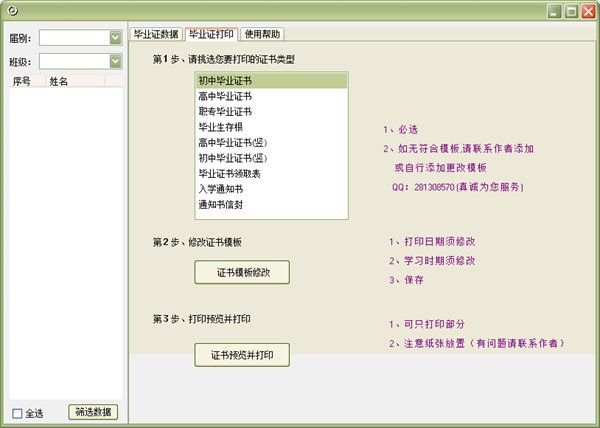
Task: Select 初中毕业证书 in certificate list
Action: 271,81
